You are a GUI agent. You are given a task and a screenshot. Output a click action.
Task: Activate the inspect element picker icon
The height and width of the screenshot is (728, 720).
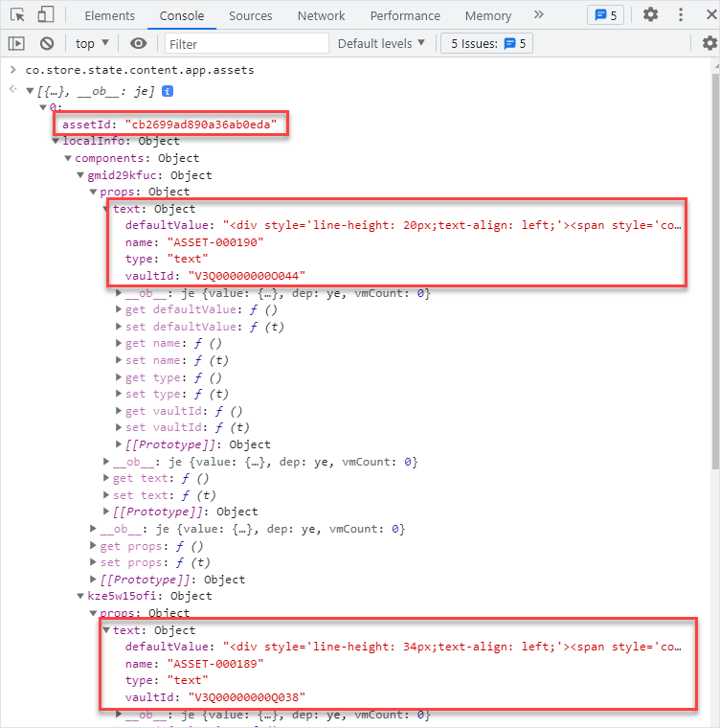17,15
